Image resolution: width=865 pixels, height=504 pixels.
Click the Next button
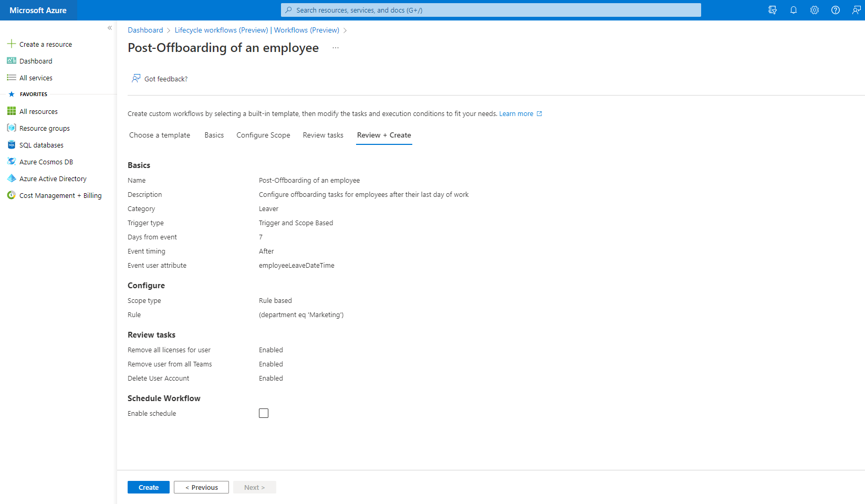pyautogui.click(x=255, y=487)
